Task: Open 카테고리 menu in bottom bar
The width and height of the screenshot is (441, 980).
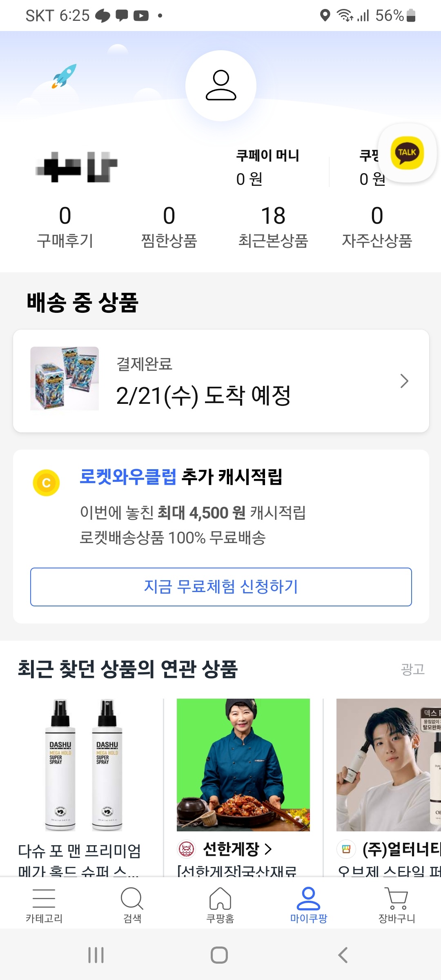Action: [44, 905]
